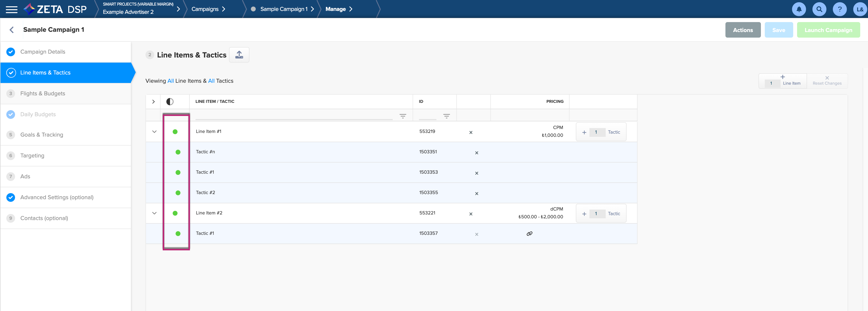Screen dimensions: 868x311
Task: Open the hamburger main menu
Action: [11, 9]
